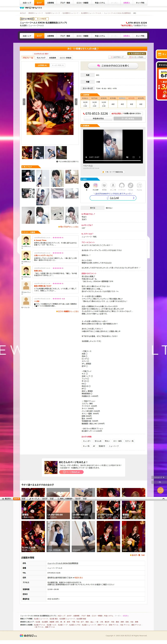Viewport: 167px width, 644px height.
Task: Click メッセージを送る button
Action: [136, 57]
